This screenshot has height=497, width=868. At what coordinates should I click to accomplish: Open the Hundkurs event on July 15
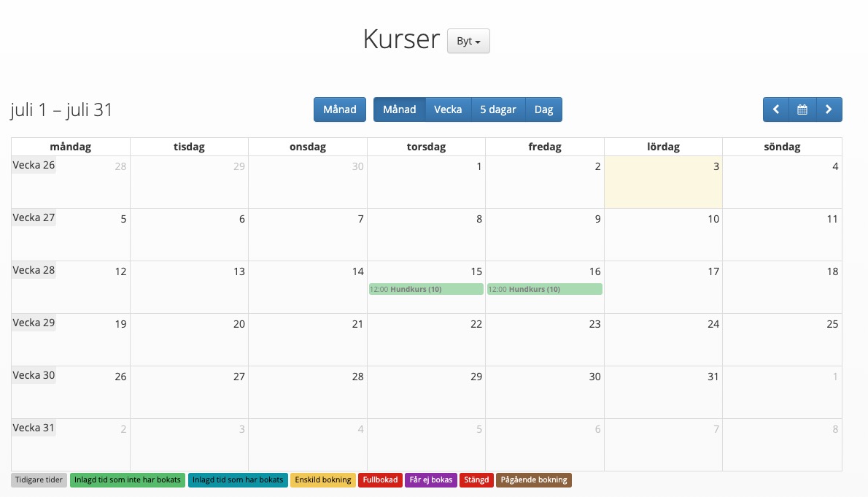click(426, 289)
